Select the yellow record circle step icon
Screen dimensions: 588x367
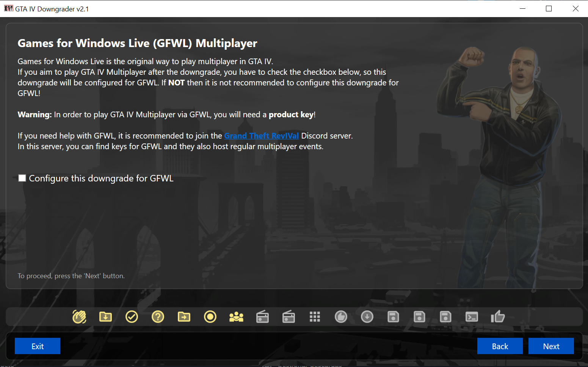(x=210, y=317)
